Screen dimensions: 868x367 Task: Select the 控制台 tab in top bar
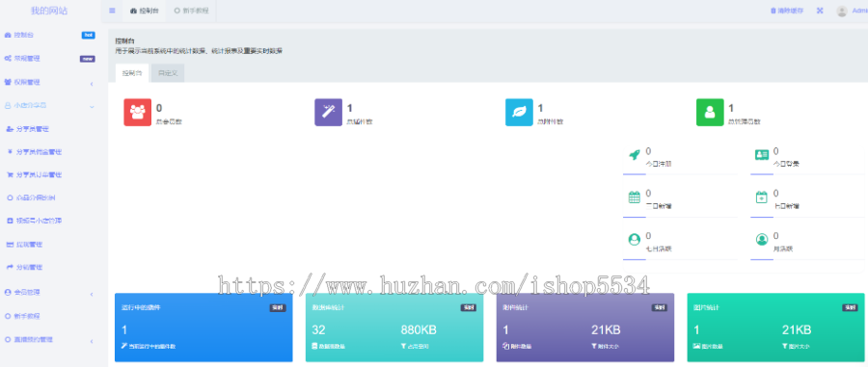(x=145, y=11)
